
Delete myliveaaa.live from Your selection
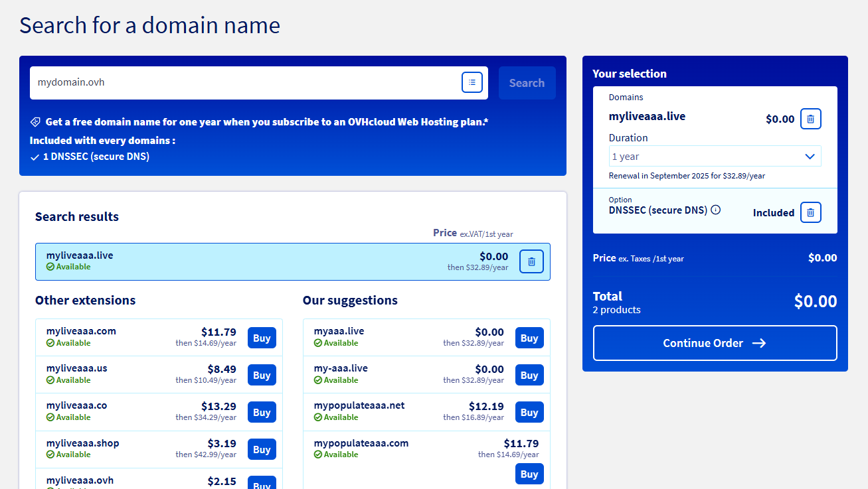[810, 119]
